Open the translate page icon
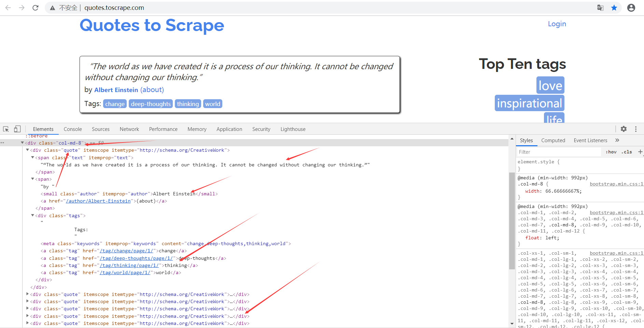644x328 pixels. [600, 8]
